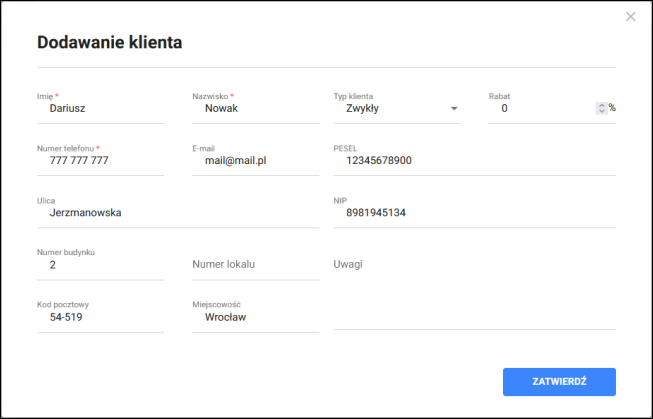Click the empty Numer lokalu field
This screenshot has height=419, width=653.
click(x=255, y=265)
